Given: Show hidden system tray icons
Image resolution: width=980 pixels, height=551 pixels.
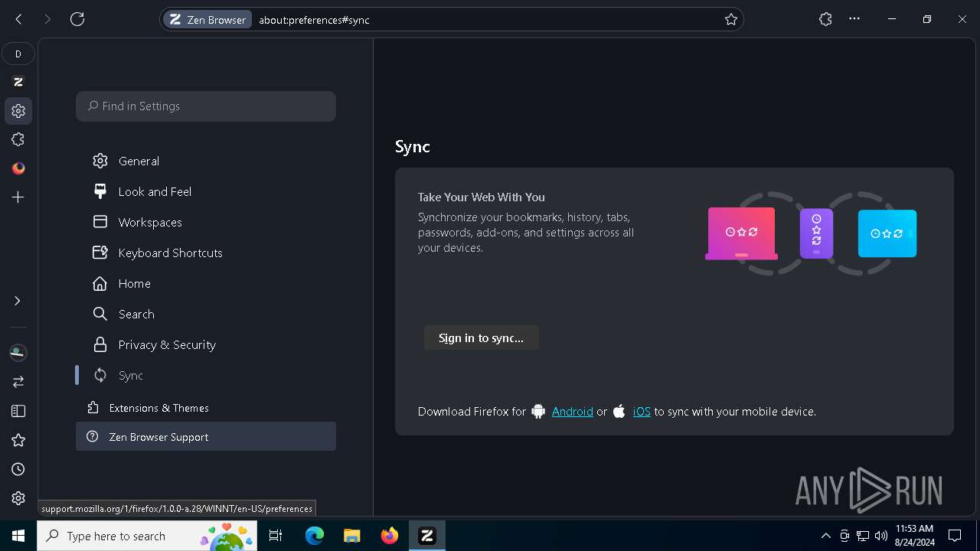Looking at the screenshot, I should point(825,536).
